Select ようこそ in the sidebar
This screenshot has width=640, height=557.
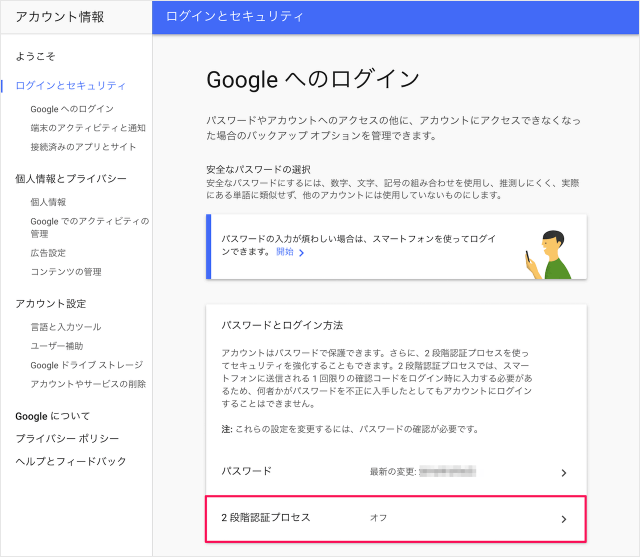pos(37,56)
